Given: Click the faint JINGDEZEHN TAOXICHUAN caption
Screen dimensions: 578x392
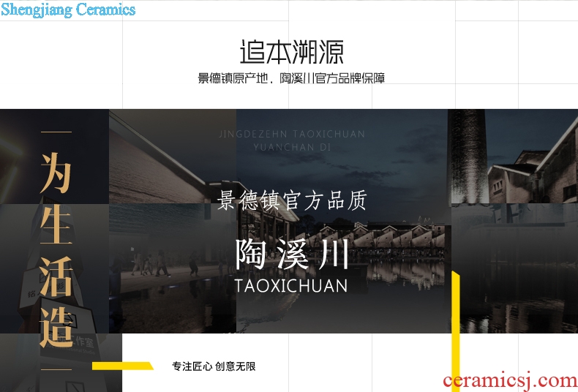Looking at the screenshot, I should (x=292, y=134).
